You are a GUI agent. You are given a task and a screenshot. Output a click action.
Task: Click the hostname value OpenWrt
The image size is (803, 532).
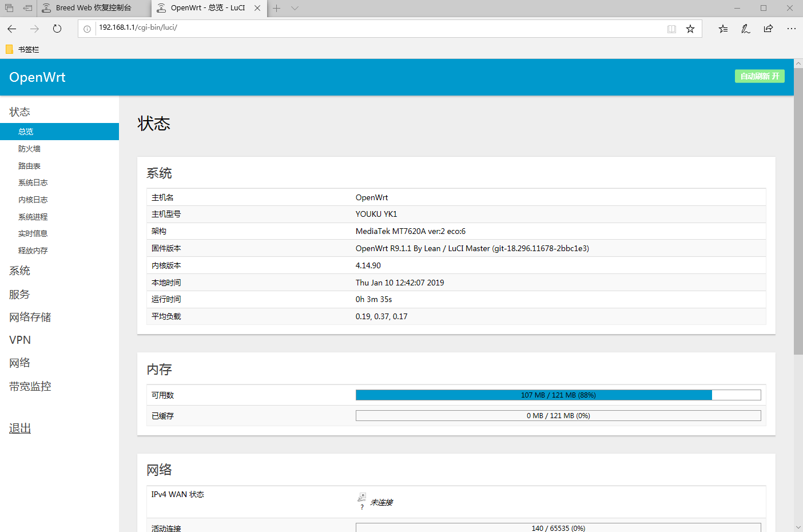[x=372, y=197]
